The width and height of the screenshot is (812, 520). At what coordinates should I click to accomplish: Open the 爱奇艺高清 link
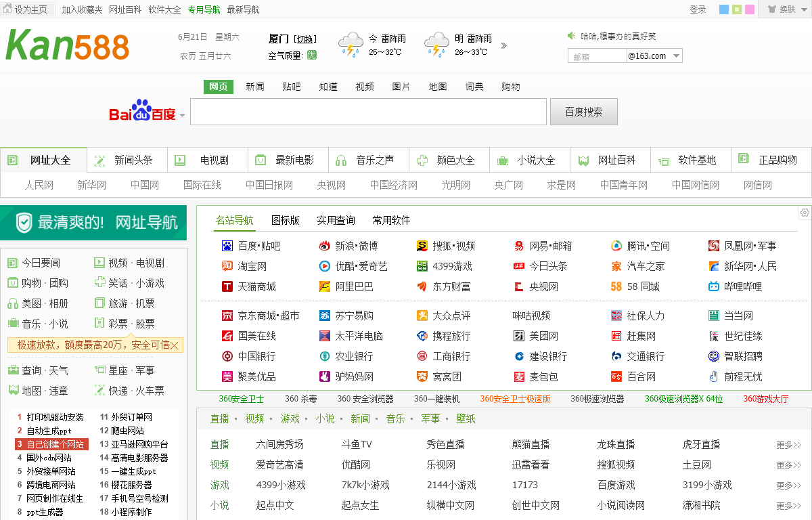279,465
